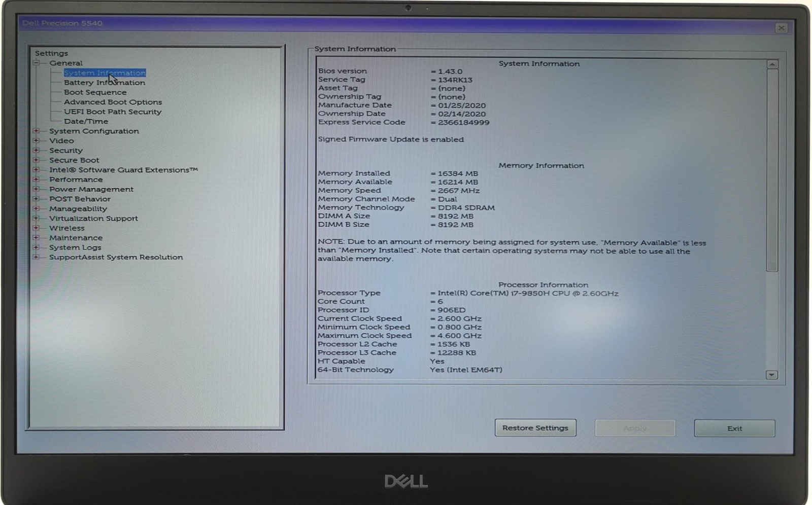Expand Intel Software Guard Extensions node
Screen dimensions: 812x505
click(36, 169)
